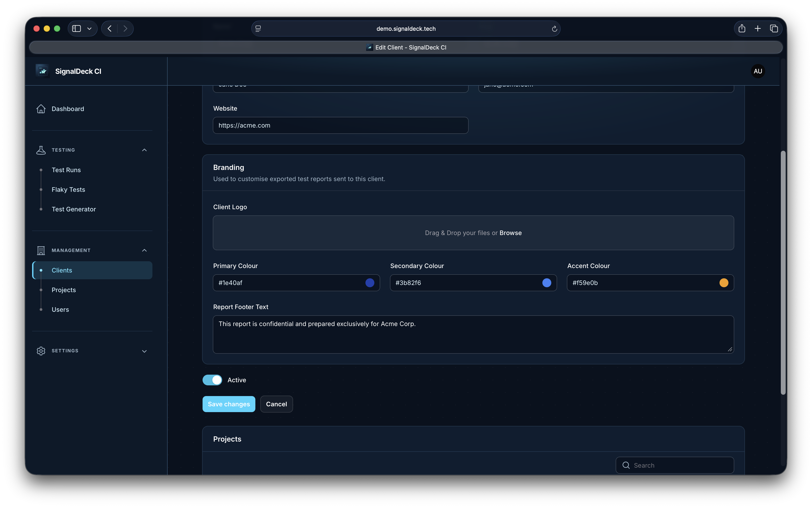Click the Projects Search field
Screen dimensions: 812x508
[675, 465]
